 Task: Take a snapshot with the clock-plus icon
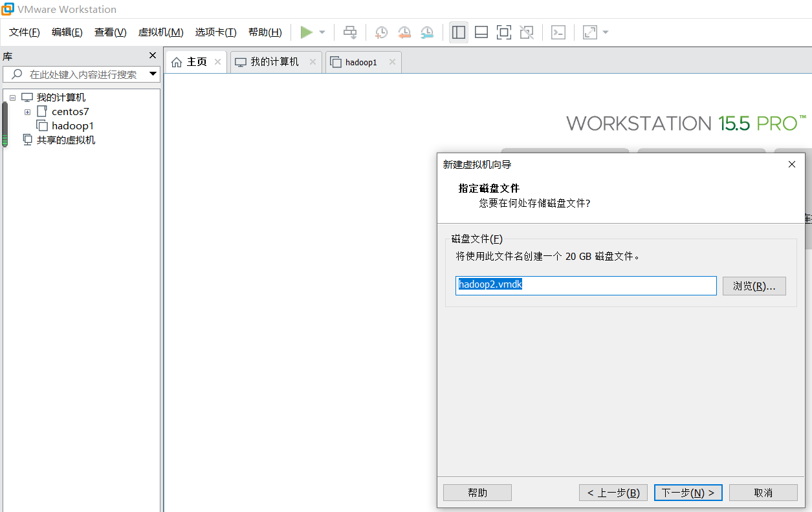pos(382,32)
